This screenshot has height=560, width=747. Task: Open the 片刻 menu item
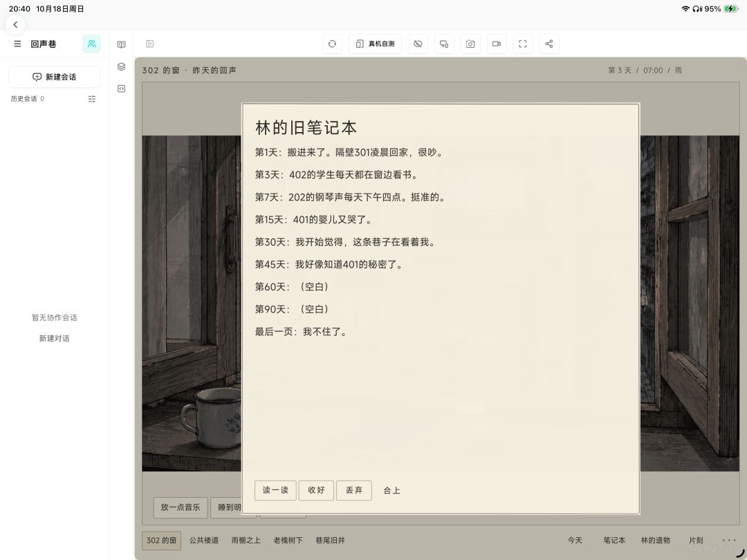(696, 541)
